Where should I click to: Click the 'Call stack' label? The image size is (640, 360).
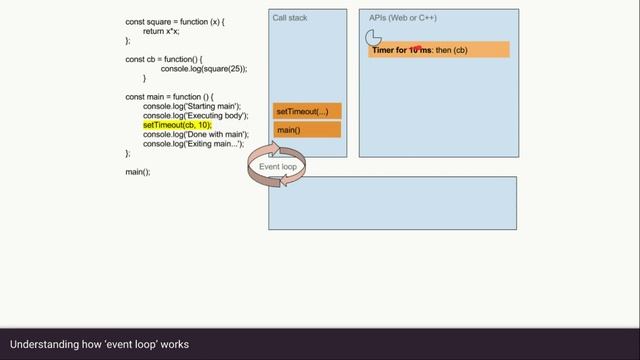click(290, 18)
